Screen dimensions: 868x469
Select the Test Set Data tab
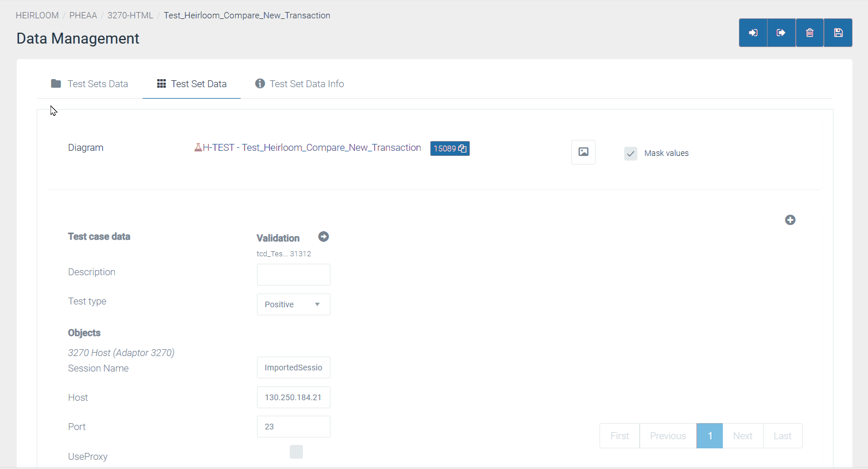pyautogui.click(x=192, y=84)
